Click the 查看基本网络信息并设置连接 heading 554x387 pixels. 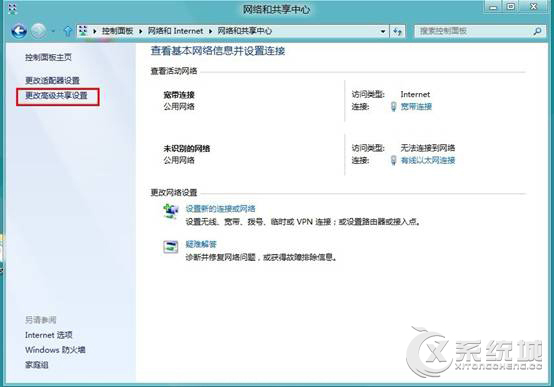click(x=218, y=51)
